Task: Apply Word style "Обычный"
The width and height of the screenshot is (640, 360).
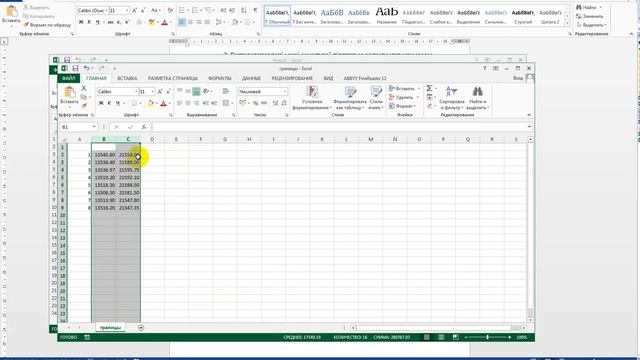Action: click(x=278, y=16)
